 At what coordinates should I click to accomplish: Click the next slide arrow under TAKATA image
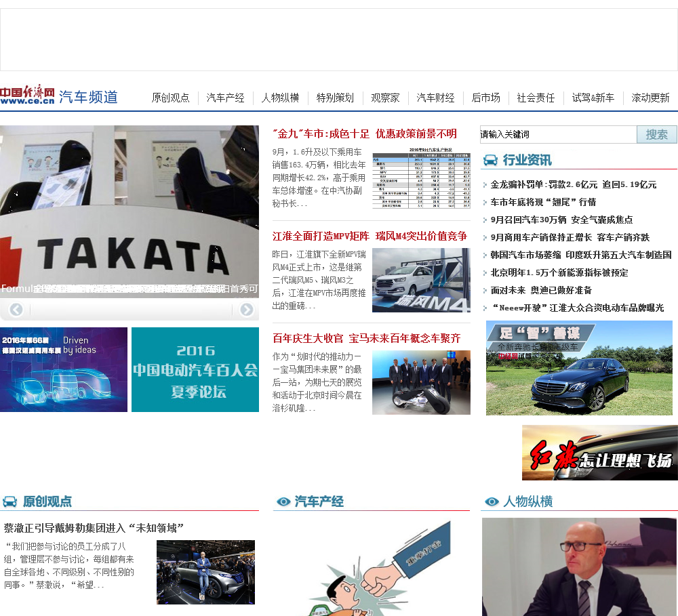click(x=247, y=310)
